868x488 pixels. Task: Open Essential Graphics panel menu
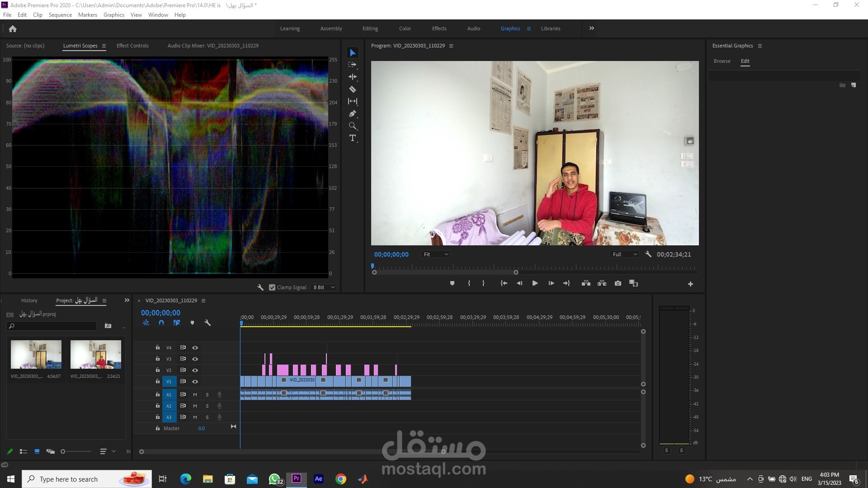pyautogui.click(x=760, y=46)
